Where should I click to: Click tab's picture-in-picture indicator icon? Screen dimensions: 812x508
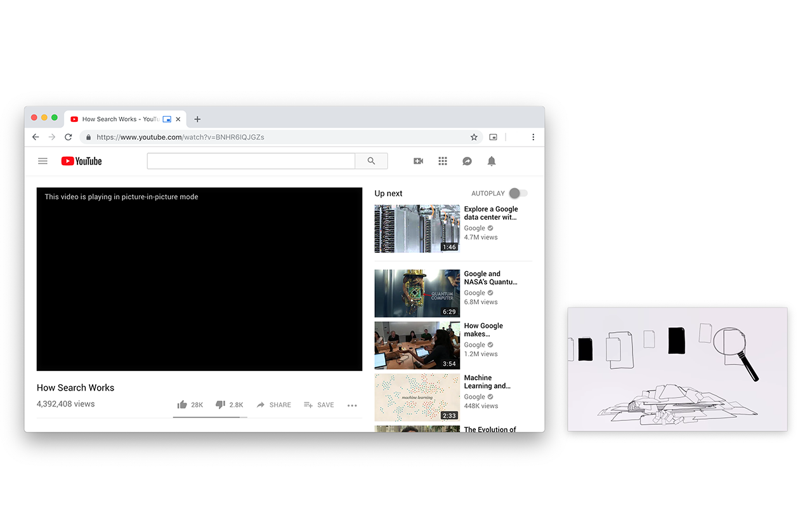pos(167,119)
